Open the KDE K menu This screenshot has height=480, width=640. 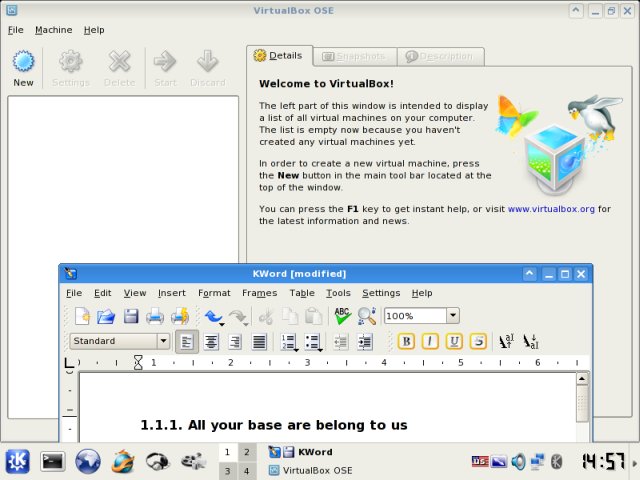[x=18, y=461]
